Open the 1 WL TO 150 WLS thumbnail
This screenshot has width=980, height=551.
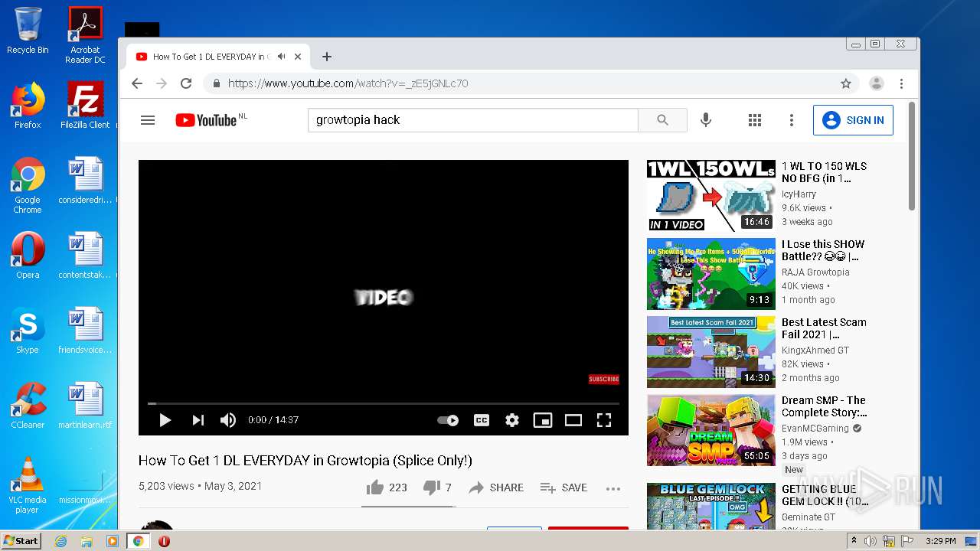tap(711, 196)
